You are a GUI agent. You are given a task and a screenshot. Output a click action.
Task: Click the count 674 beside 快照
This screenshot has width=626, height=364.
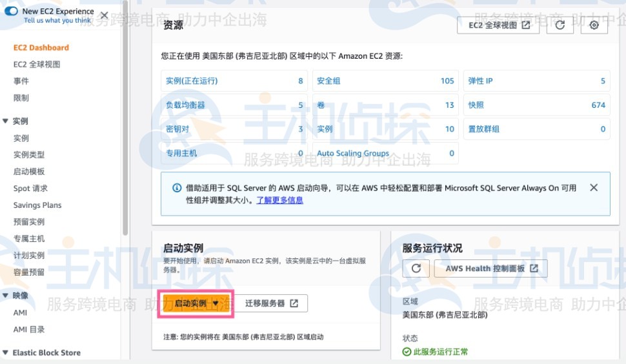pyautogui.click(x=598, y=105)
